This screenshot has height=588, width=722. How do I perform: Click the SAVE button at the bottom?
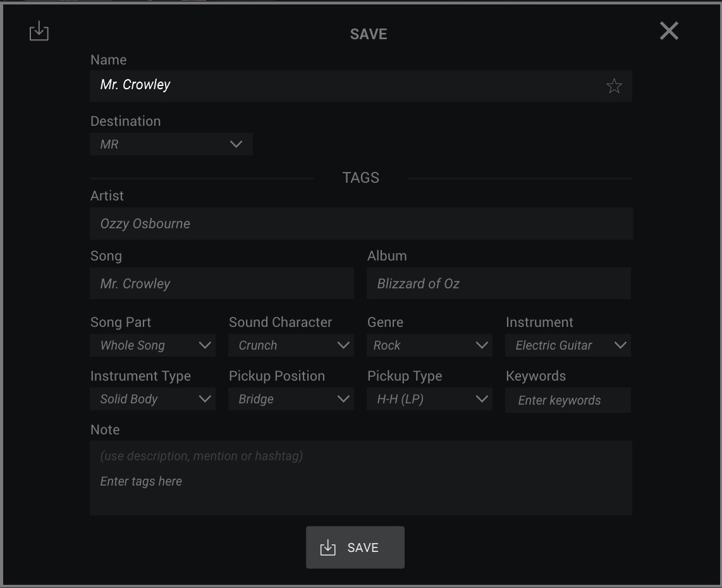[x=355, y=548]
